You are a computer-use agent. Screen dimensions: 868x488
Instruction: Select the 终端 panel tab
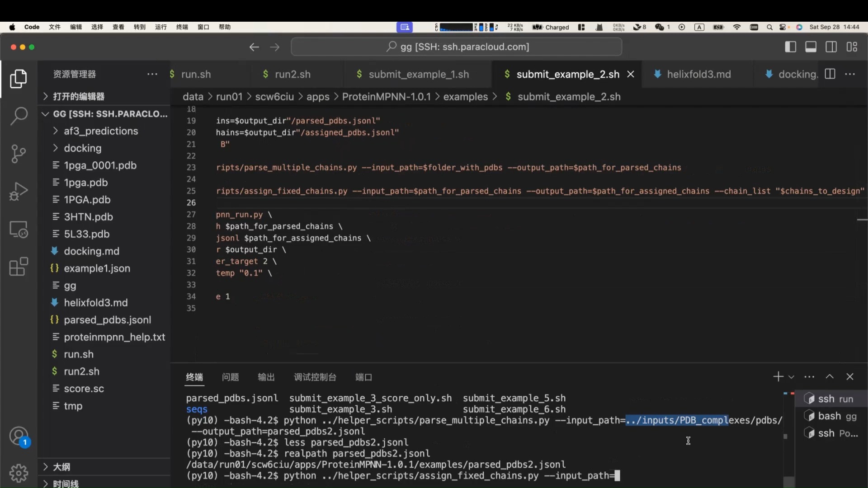click(194, 377)
